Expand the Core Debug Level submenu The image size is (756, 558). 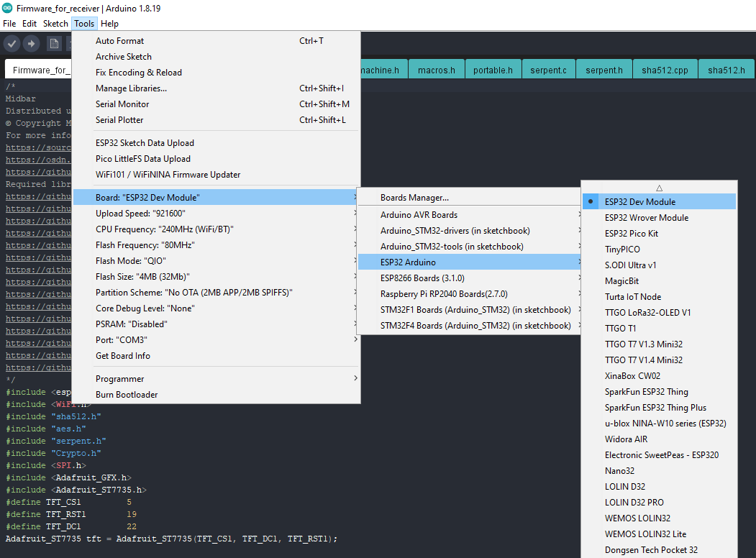(x=217, y=308)
